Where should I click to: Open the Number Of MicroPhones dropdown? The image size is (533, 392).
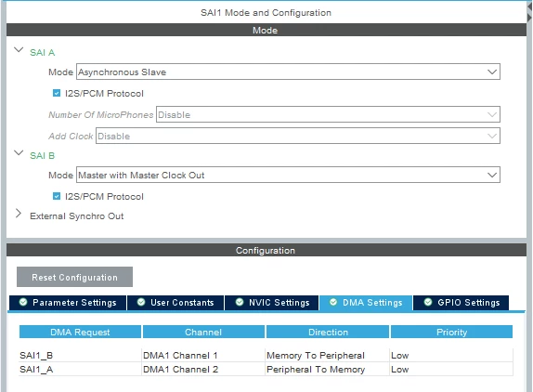328,114
